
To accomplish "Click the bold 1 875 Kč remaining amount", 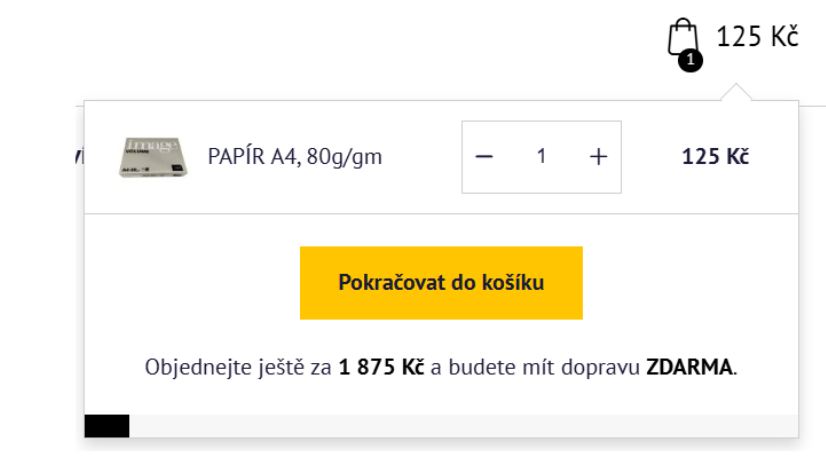I will pyautogui.click(x=381, y=367).
